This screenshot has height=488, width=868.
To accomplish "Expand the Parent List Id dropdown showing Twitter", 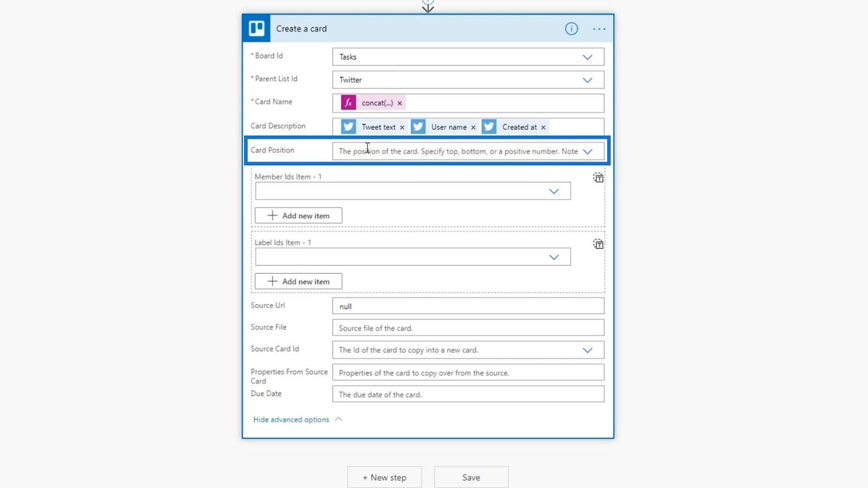I will 588,80.
